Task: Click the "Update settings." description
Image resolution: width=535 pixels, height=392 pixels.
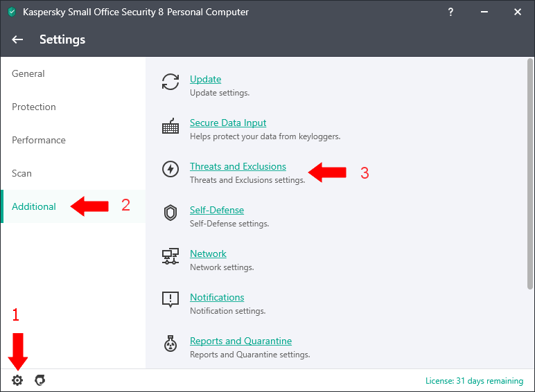Action: (x=220, y=93)
